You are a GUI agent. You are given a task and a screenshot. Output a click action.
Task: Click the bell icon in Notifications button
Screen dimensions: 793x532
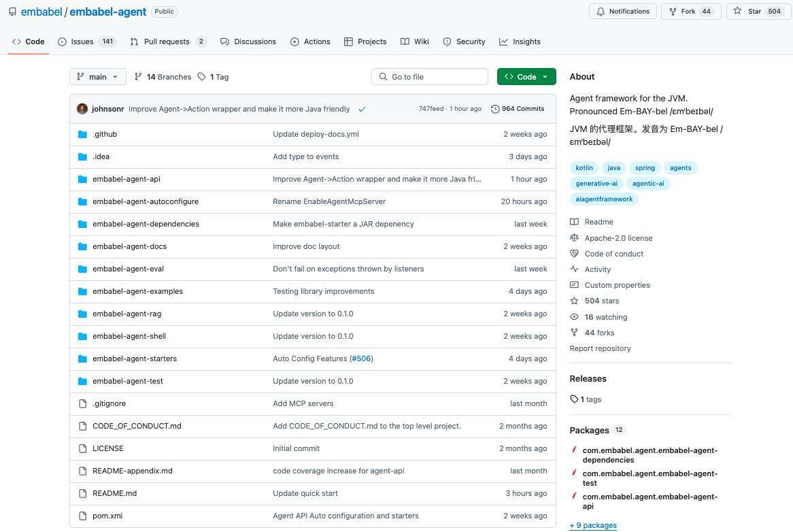tap(601, 12)
